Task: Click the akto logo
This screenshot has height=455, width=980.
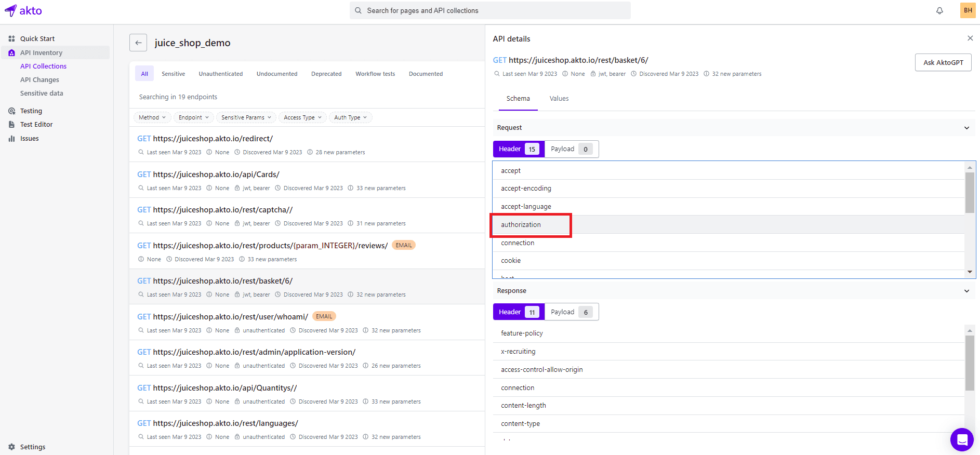Action: [23, 10]
